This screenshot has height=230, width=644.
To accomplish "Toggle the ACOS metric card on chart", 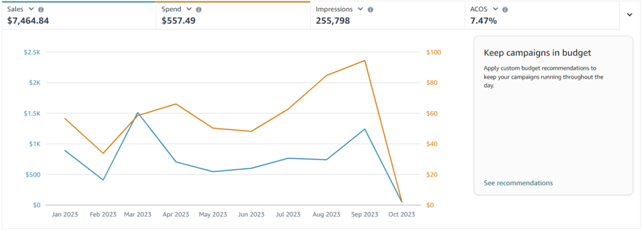I will click(x=541, y=15).
